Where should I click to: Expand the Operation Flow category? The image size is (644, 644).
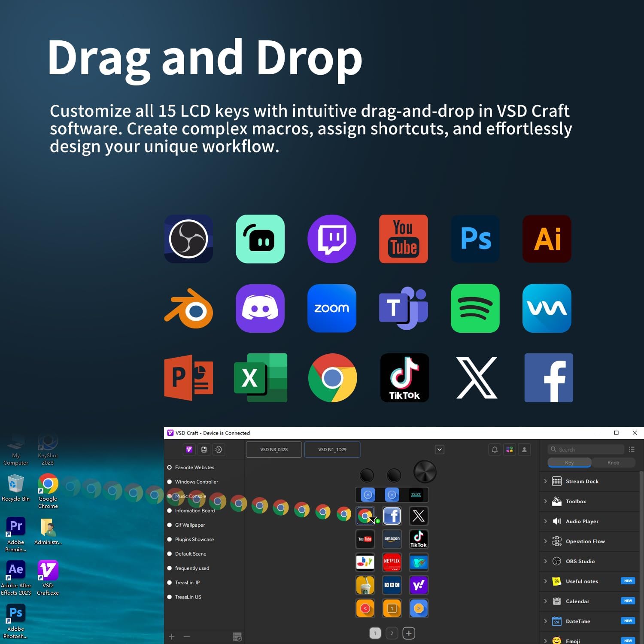click(x=546, y=541)
